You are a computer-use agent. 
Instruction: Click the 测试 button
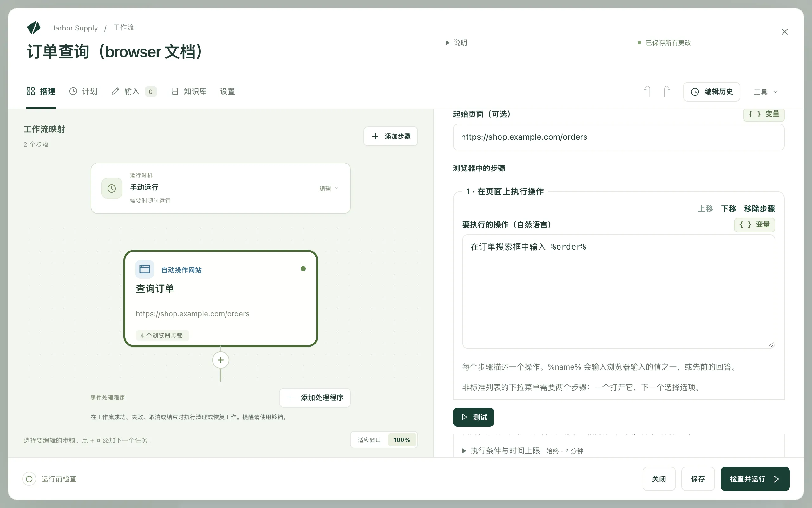click(474, 417)
